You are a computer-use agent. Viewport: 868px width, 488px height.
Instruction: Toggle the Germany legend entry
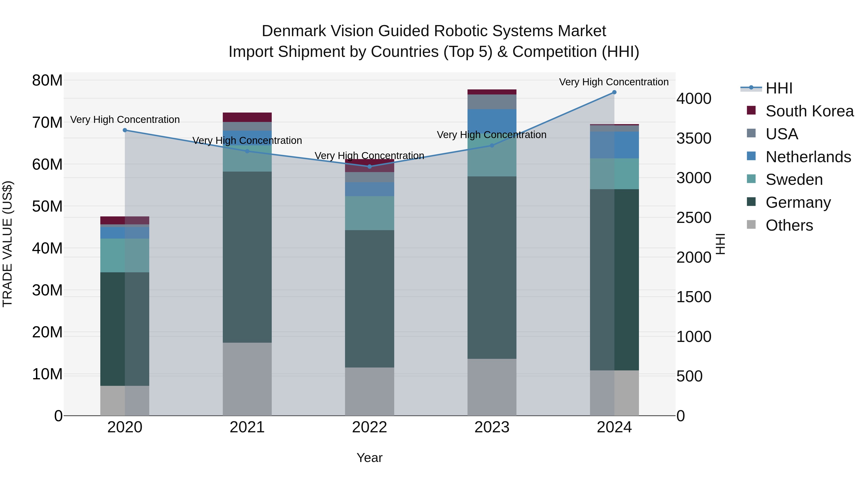788,202
